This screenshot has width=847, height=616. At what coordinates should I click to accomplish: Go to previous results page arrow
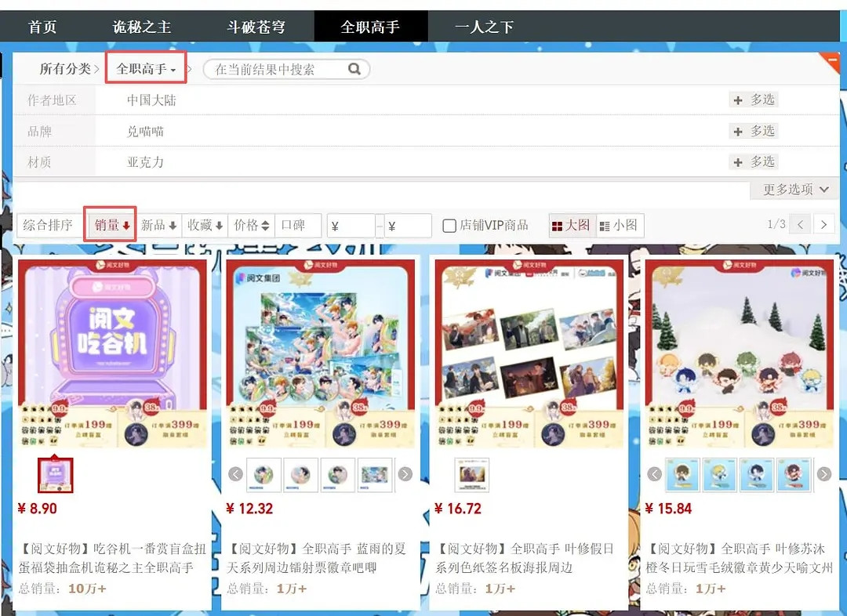[x=801, y=225]
